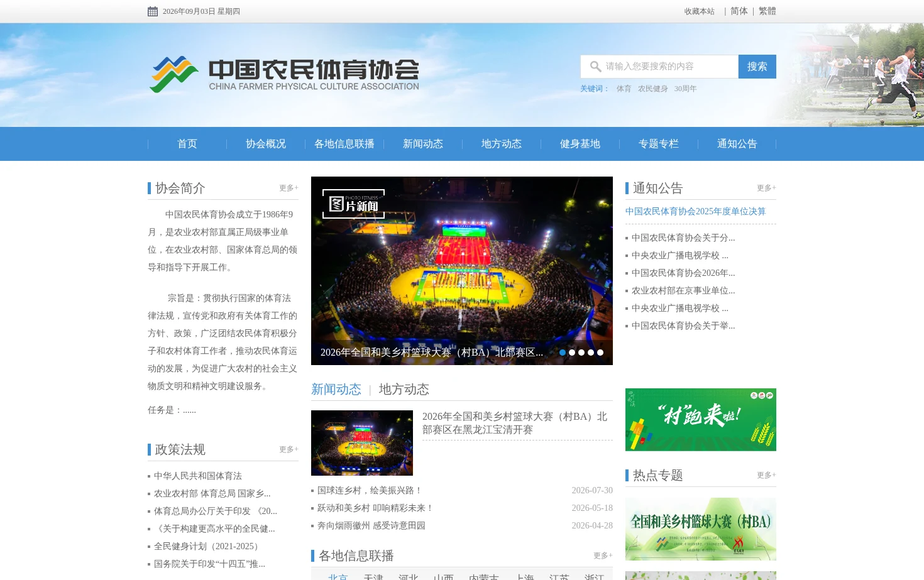Switch to 繁體 Chinese
The height and width of the screenshot is (580, 924).
click(767, 11)
